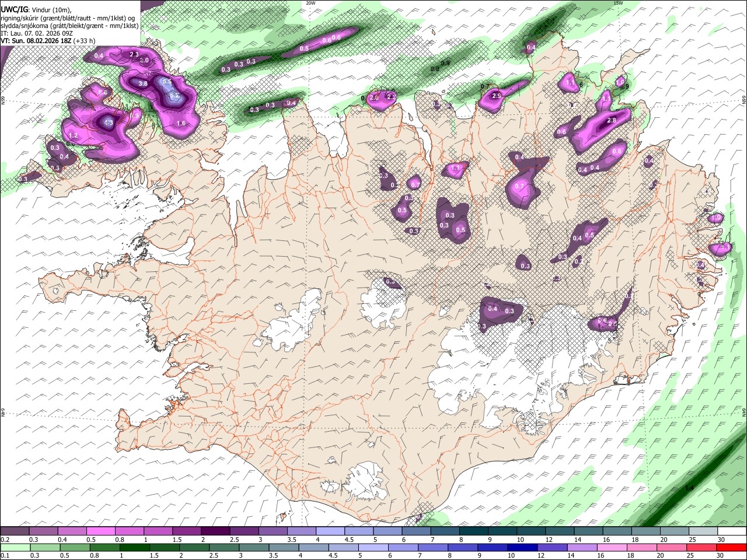Click the 15W longitude label
The height and width of the screenshot is (560, 747).
tap(618, 3)
